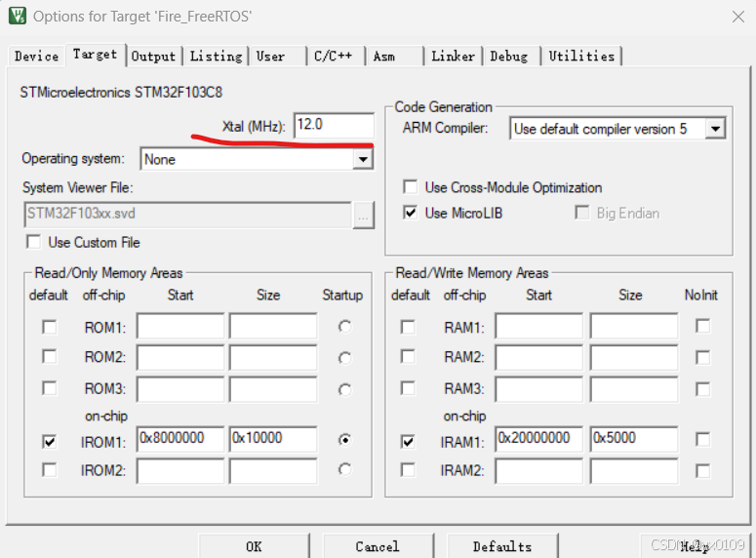Enable Use Custom File checkbox

tap(33, 242)
